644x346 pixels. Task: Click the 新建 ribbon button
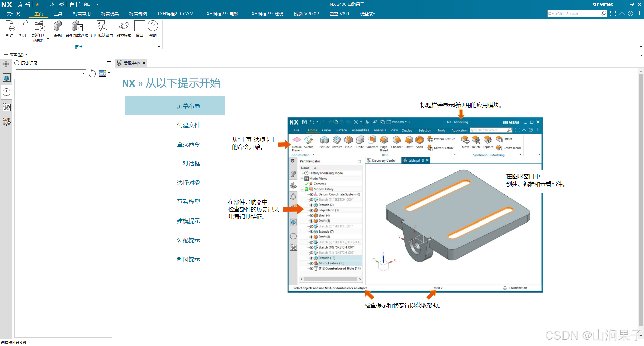[x=10, y=29]
